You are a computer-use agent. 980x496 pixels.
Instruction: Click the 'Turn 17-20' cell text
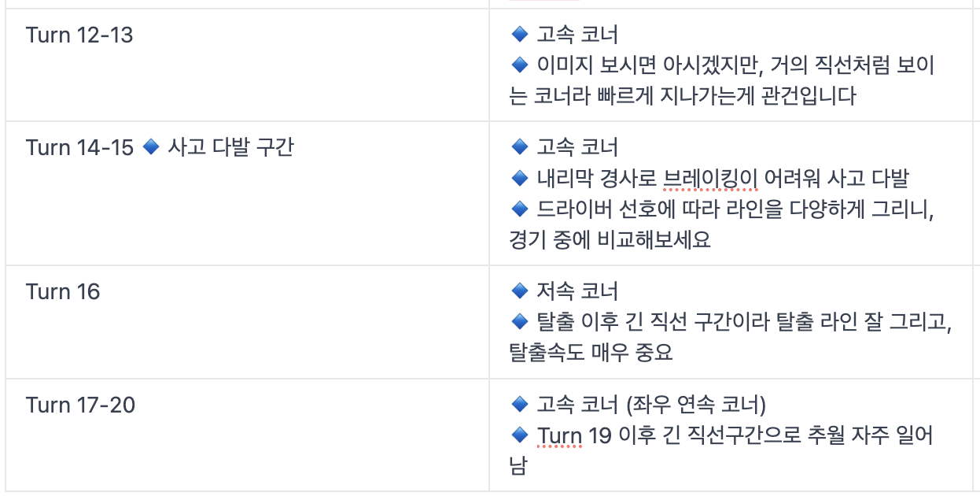pos(80,405)
